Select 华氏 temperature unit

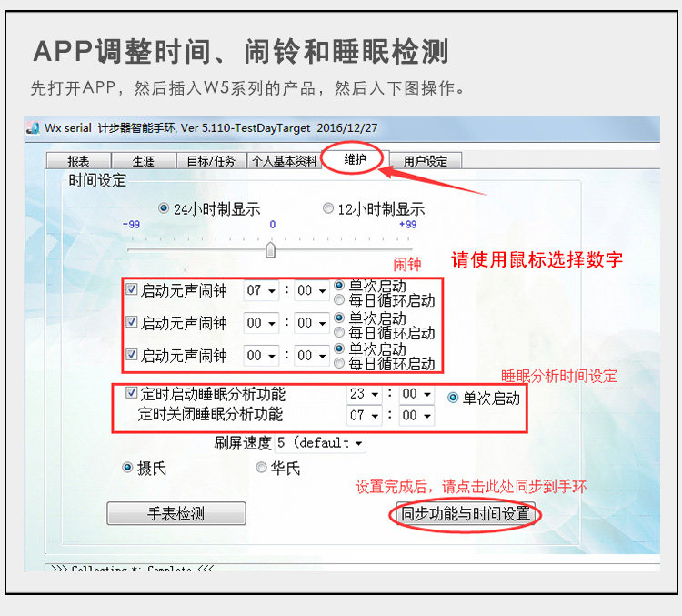pos(261,468)
